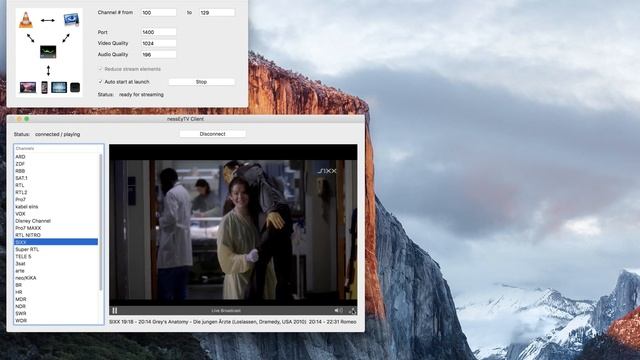Click the program info text below the video
The width and height of the screenshot is (640, 360).
click(233, 322)
